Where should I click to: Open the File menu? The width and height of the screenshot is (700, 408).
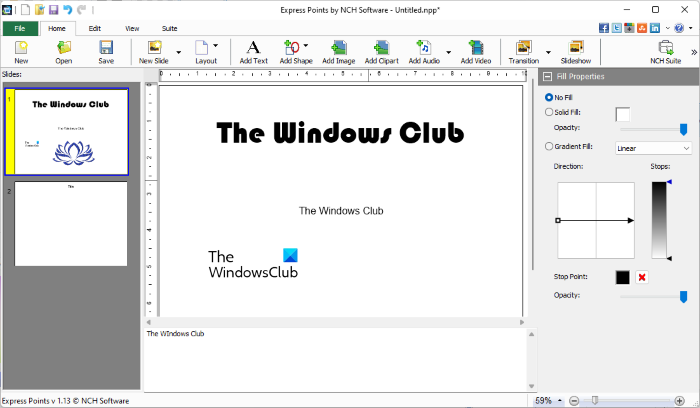click(x=20, y=29)
